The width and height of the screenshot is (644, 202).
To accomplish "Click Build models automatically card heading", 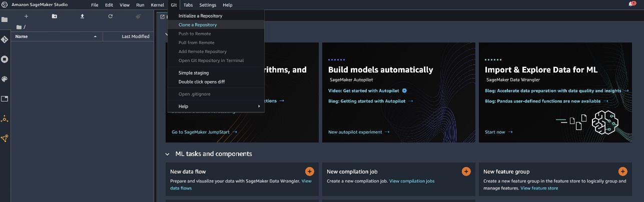I will [380, 69].
